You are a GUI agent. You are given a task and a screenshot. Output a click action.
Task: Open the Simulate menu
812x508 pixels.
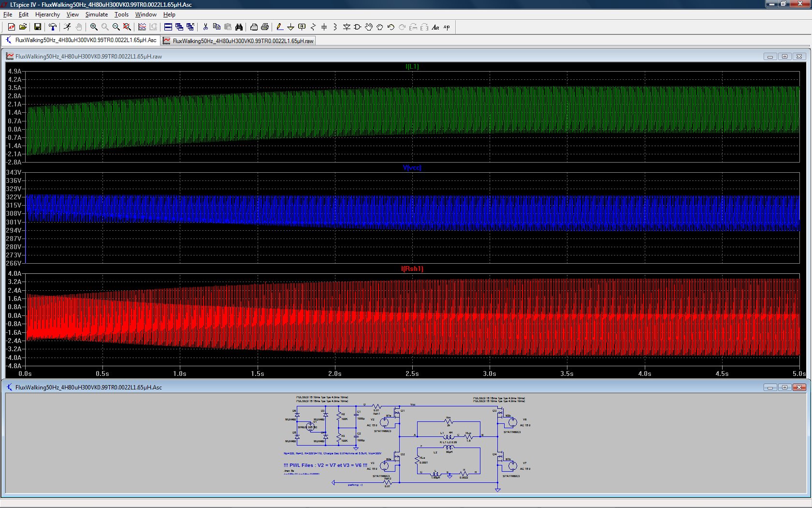[x=96, y=15]
